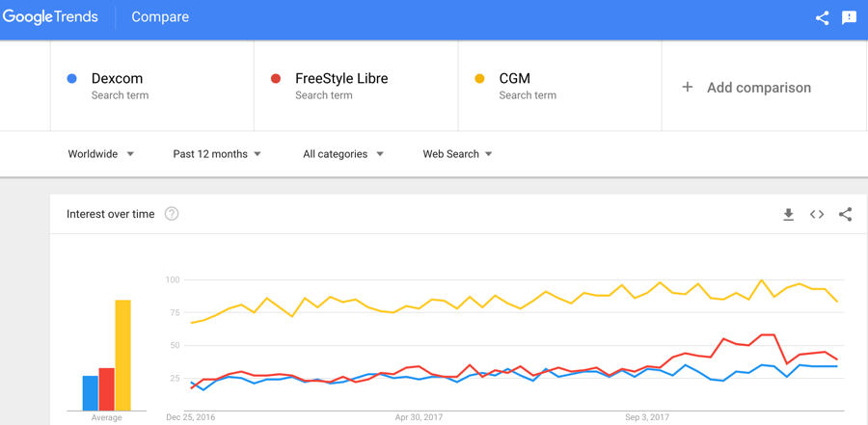Viewport: 868px width, 425px height.
Task: Click the embed code icon on the chart
Action: [x=817, y=214]
